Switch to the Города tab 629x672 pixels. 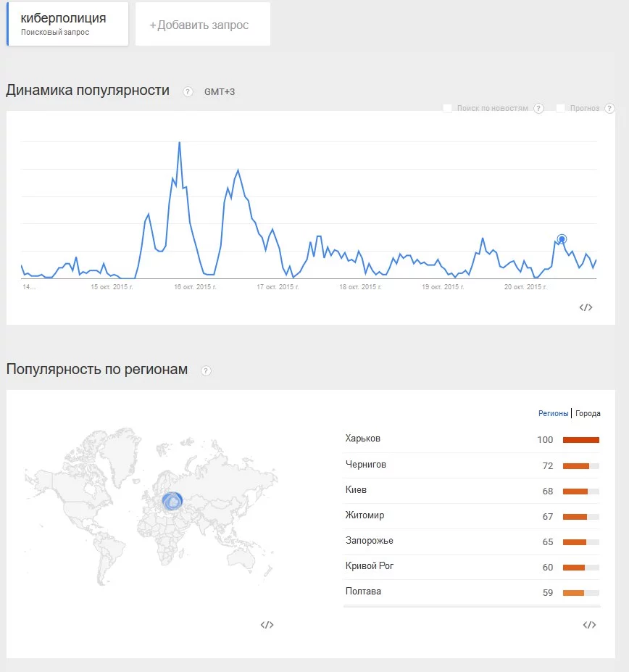point(588,414)
